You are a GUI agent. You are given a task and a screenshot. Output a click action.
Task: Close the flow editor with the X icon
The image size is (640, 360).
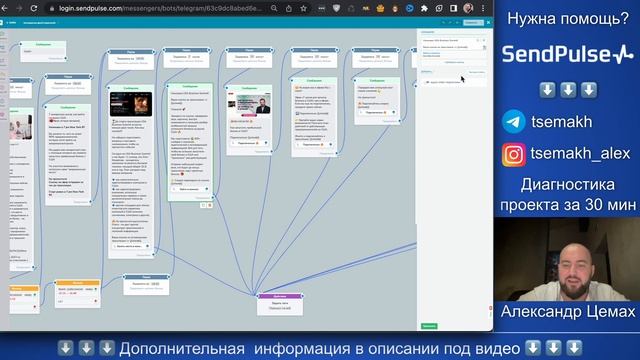coord(488,22)
